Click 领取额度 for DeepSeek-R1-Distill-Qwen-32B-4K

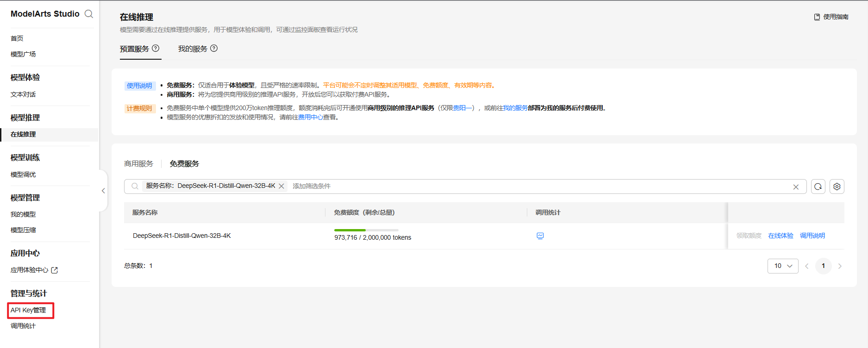pyautogui.click(x=749, y=236)
